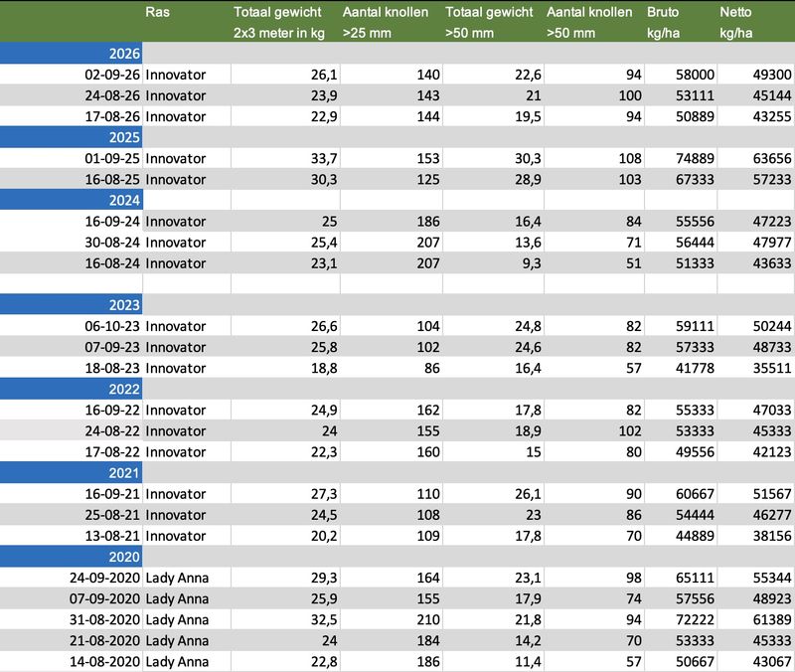Select the Bruto value 56444
The height and width of the screenshot is (672, 795).
coord(695,242)
